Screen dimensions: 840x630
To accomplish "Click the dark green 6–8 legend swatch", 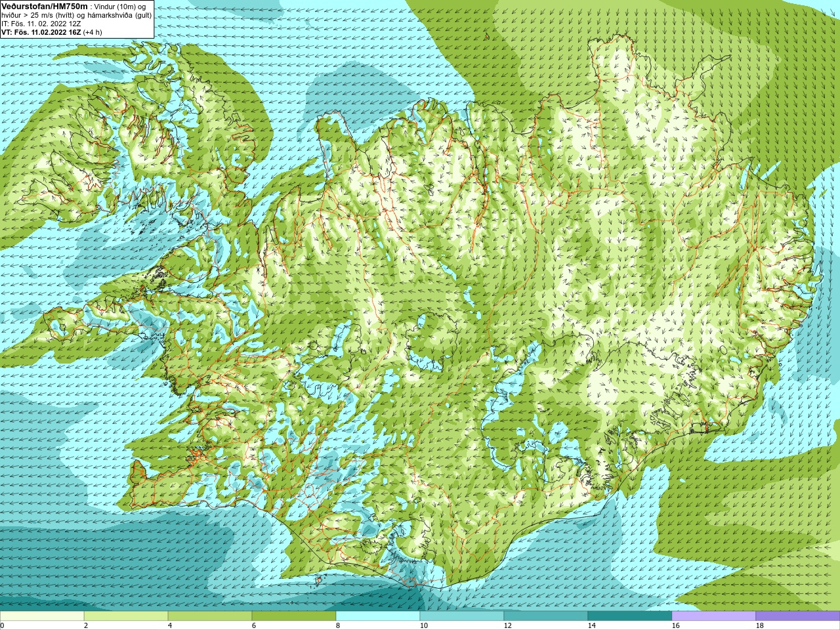I will [294, 616].
